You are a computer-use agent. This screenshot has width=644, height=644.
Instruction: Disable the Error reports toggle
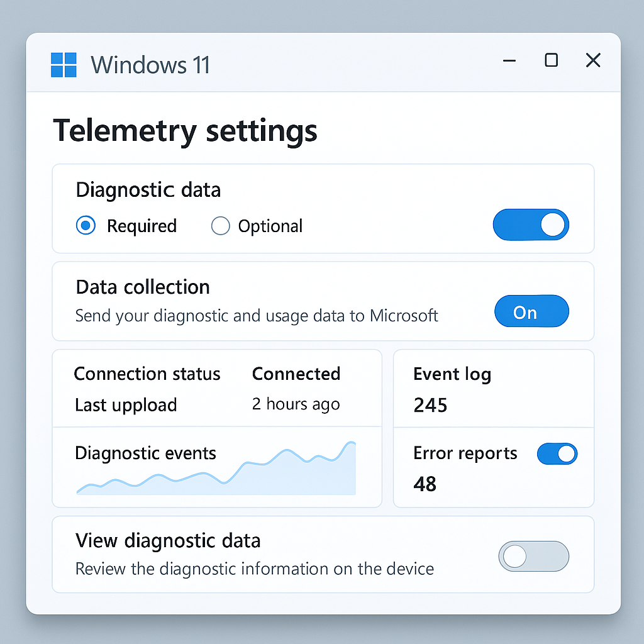(x=557, y=454)
